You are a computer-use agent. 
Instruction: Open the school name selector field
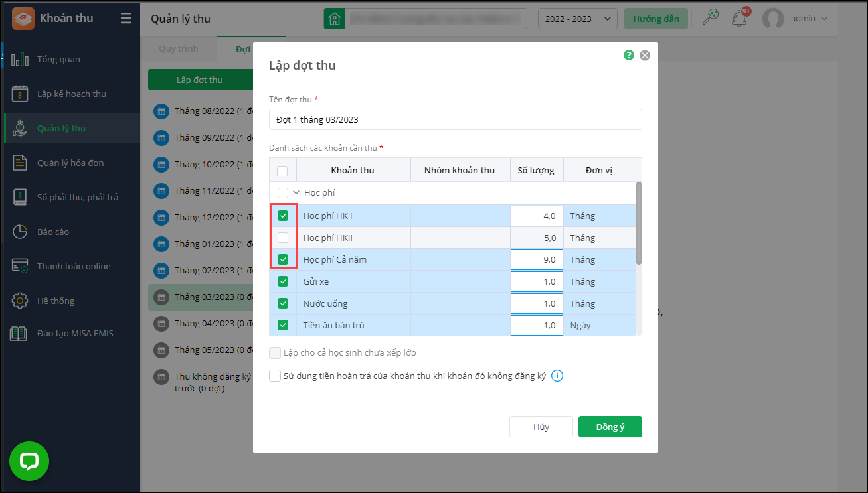(435, 19)
